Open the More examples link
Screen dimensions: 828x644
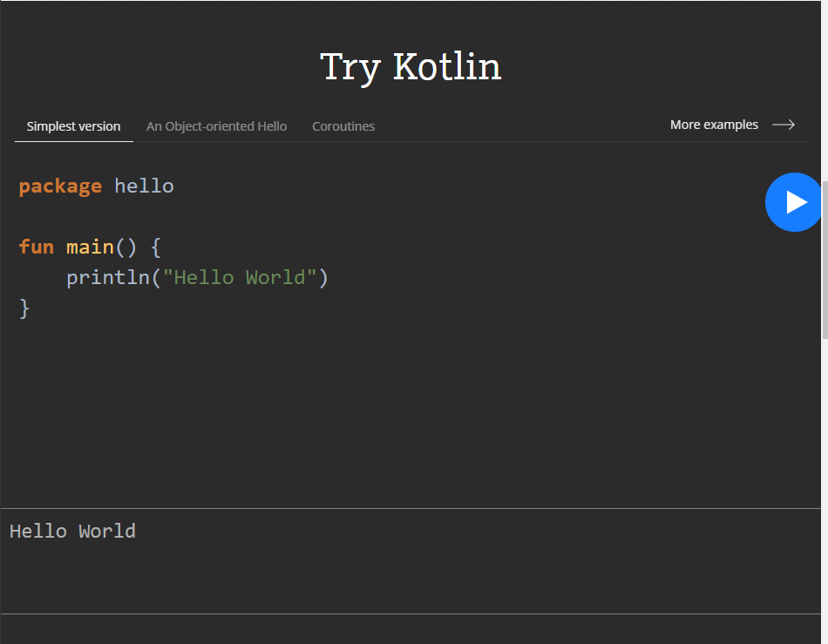(714, 125)
